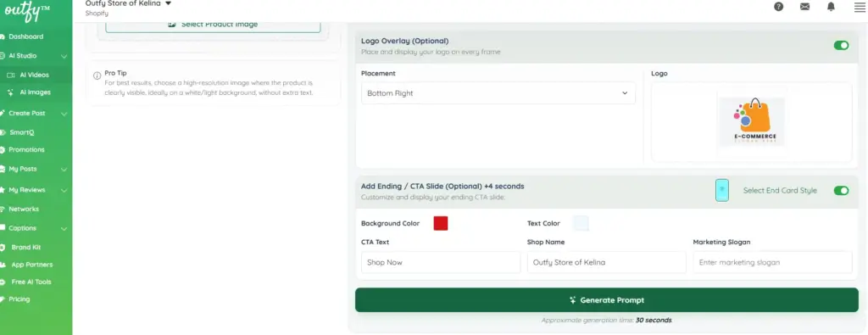This screenshot has width=868, height=335.
Task: Expand the My Reviews chevron
Action: tap(64, 190)
